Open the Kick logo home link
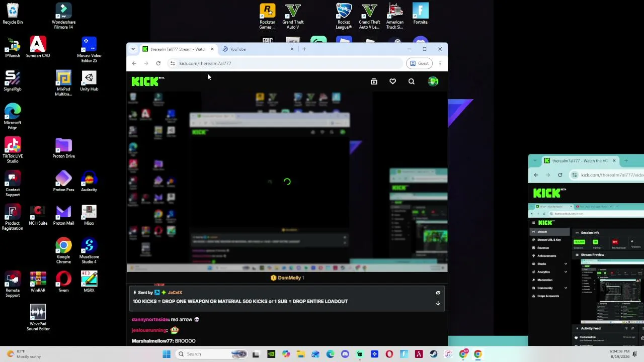The width and height of the screenshot is (644, 362). click(x=148, y=81)
